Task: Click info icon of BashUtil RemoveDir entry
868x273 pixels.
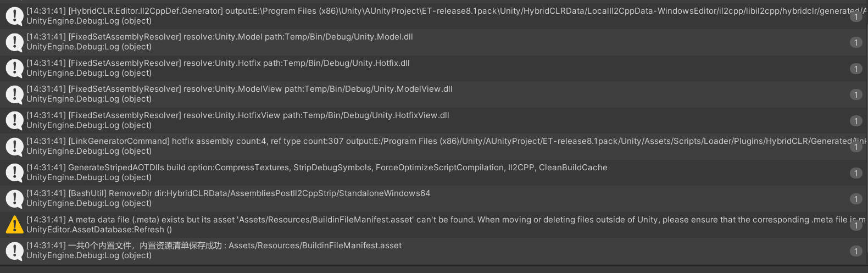Action: coord(14,198)
